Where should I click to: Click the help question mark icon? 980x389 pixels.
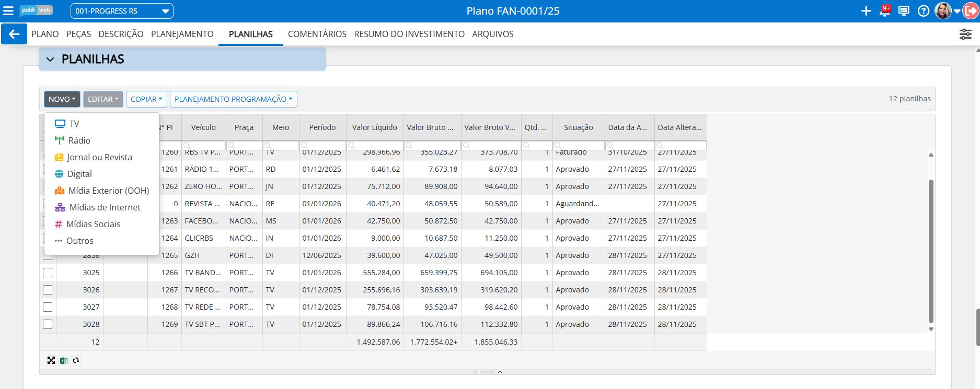[924, 11]
